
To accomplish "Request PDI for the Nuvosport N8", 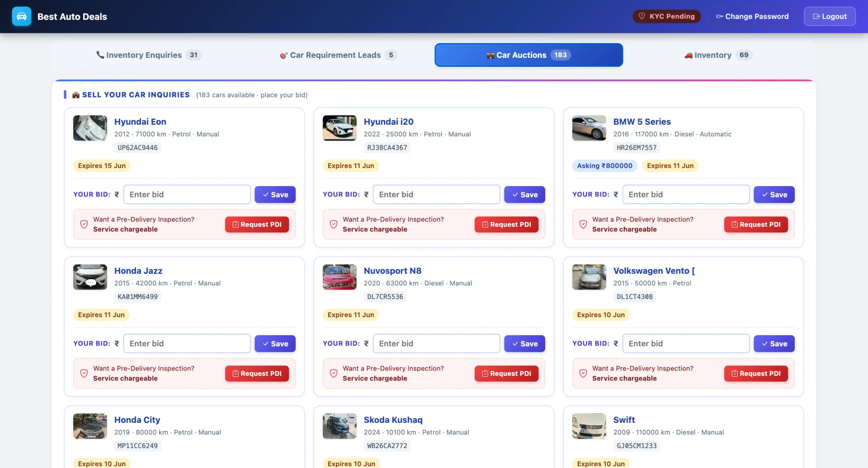I will coord(506,374).
